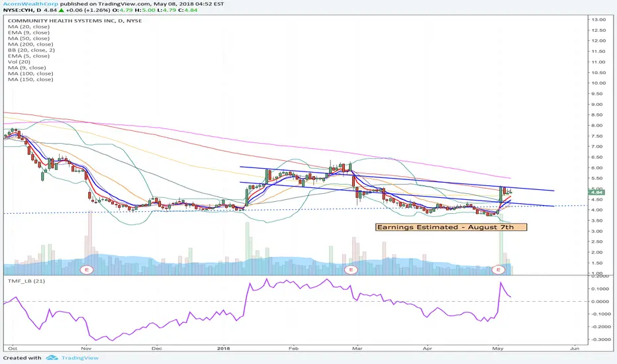Screen dimensions: 617x364
Task: Click the Jun date axis label
Action: [x=575, y=348]
